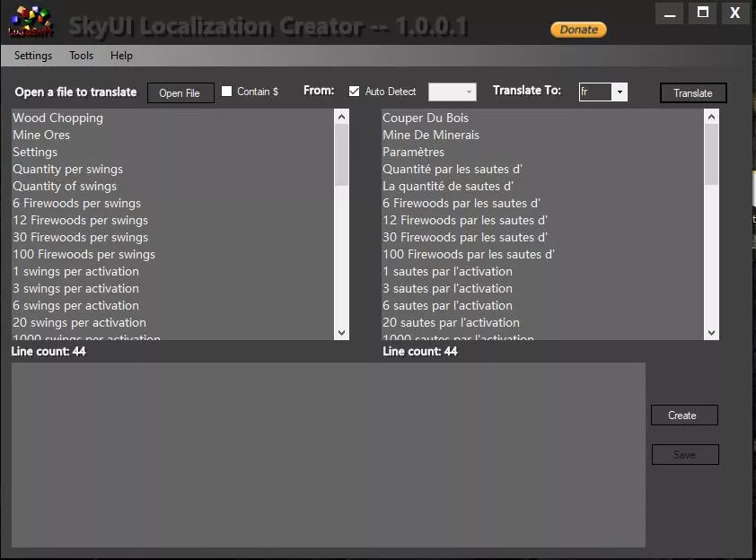Select the line '6 sautes par l'activation'
Viewport: 756px width, 560px height.
[x=448, y=305]
